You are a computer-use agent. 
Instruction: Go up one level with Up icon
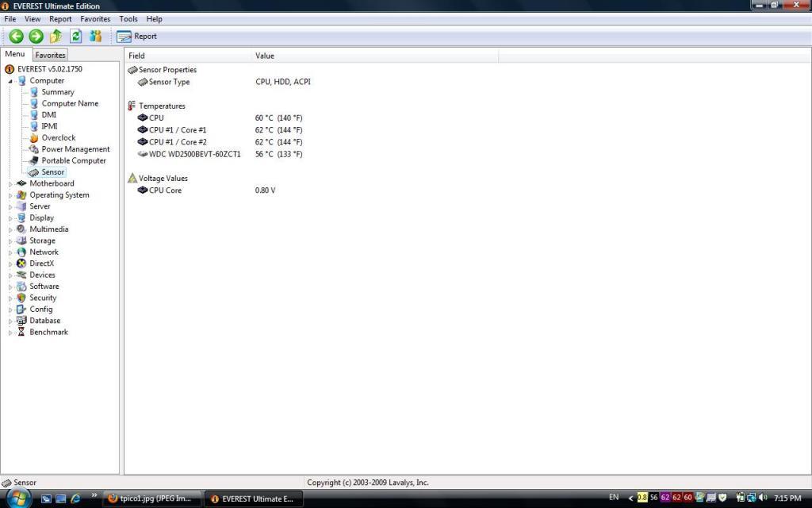coord(56,37)
